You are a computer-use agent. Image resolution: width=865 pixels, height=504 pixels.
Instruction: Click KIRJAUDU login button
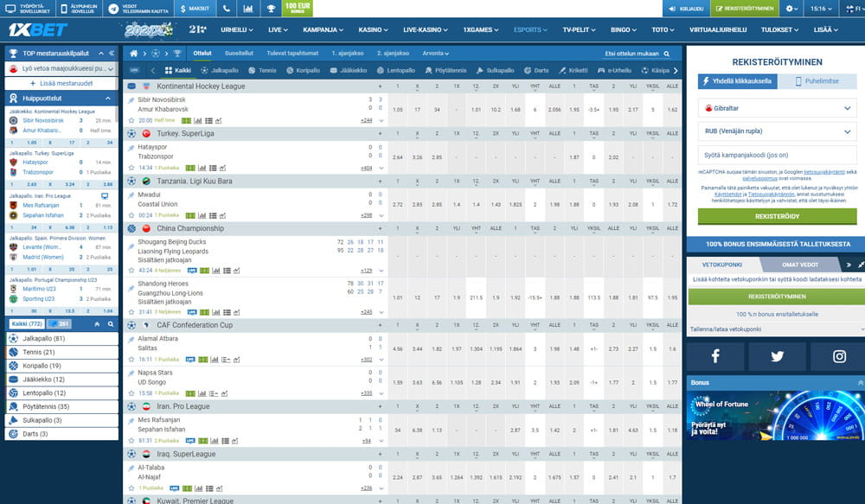[x=686, y=9]
